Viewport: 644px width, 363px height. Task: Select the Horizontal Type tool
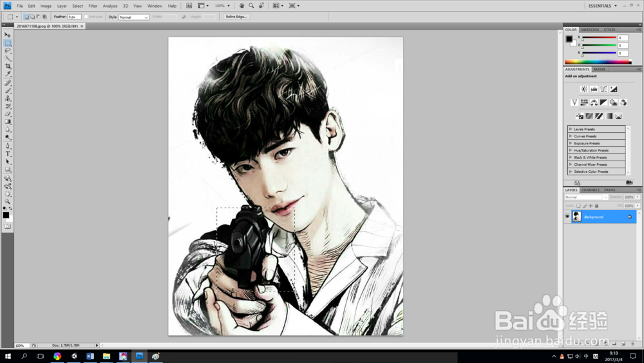pyautogui.click(x=7, y=154)
